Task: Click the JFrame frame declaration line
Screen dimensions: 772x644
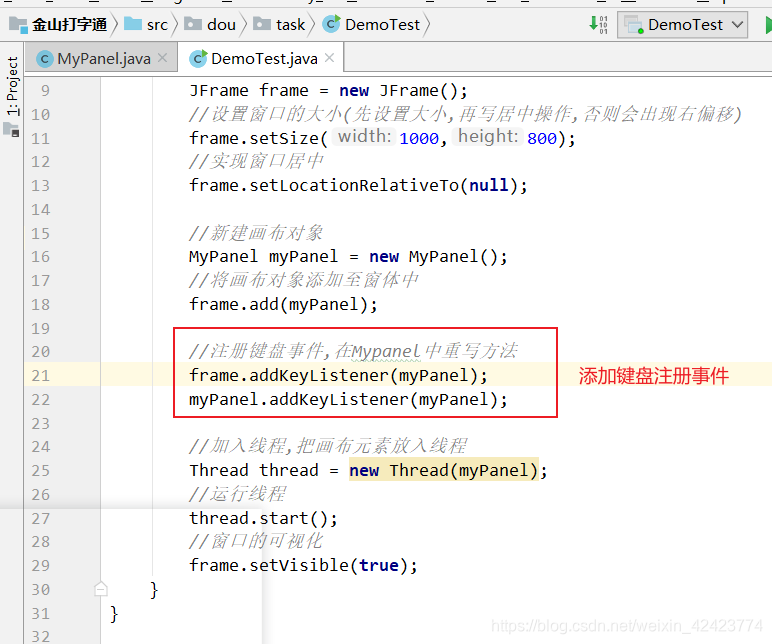Action: click(328, 91)
